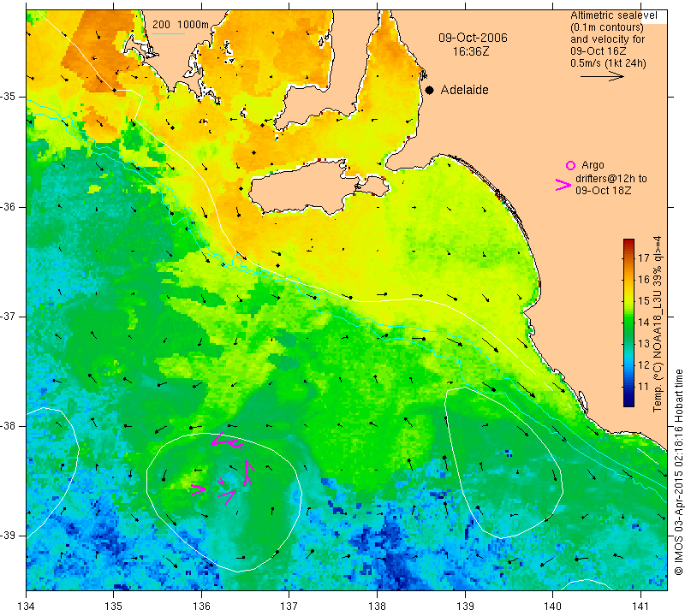Image resolution: width=685 pixels, height=616 pixels.
Task: Click the '136' longitude axis label
Action: [201, 607]
